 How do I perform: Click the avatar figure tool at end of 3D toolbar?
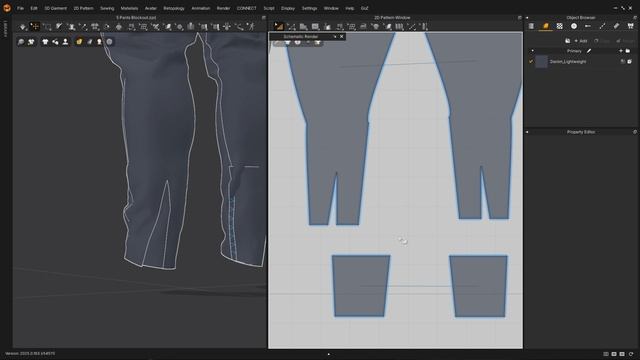[252, 27]
